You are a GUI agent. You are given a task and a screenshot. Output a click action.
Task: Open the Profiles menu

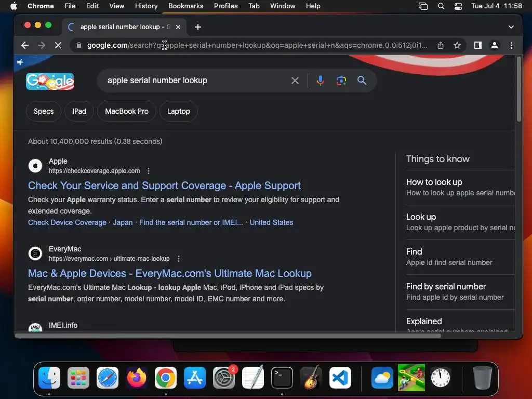pos(225,6)
